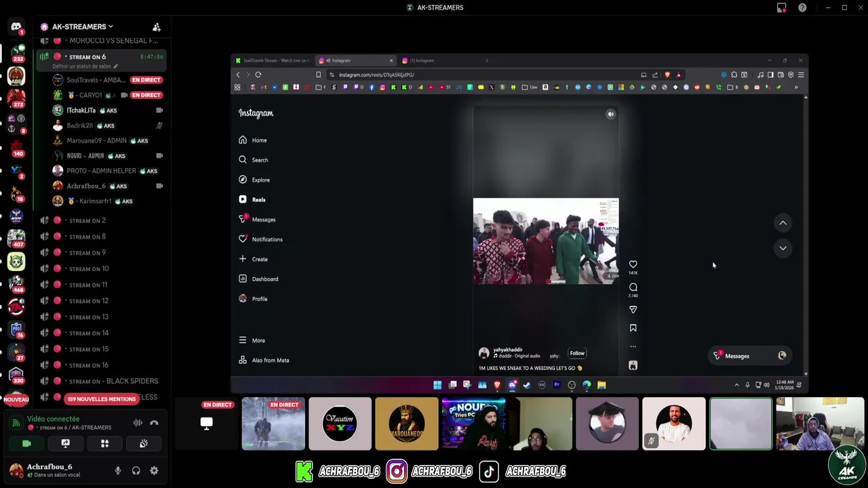
Task: Open floating Messages popup in Instagram
Action: pos(750,356)
